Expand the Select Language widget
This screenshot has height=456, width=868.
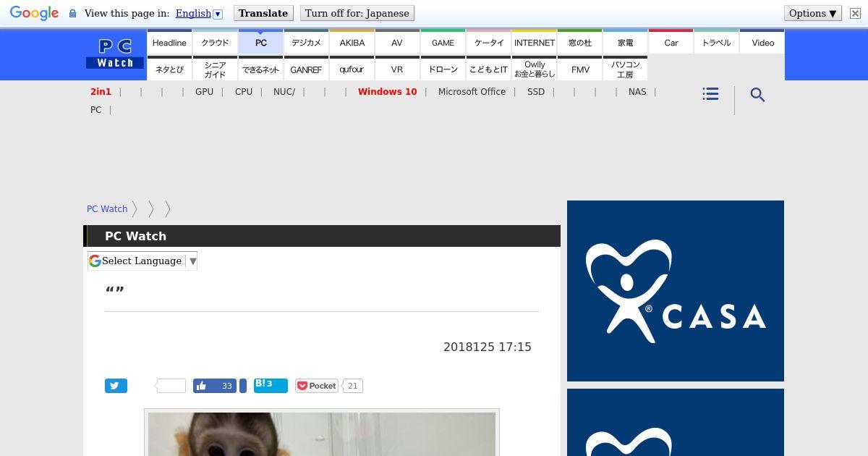coord(142,261)
